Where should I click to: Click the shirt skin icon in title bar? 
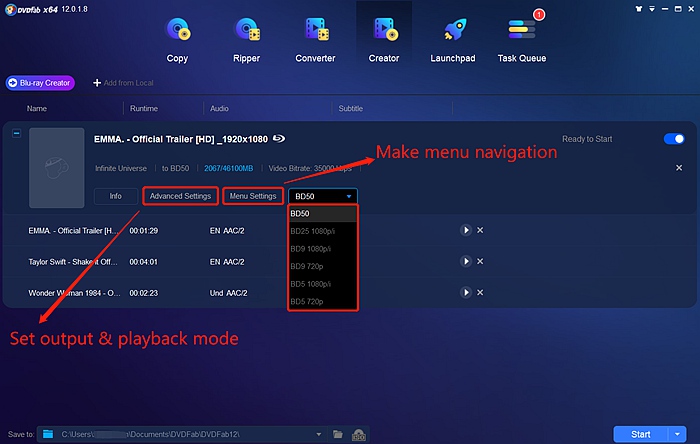click(x=639, y=9)
